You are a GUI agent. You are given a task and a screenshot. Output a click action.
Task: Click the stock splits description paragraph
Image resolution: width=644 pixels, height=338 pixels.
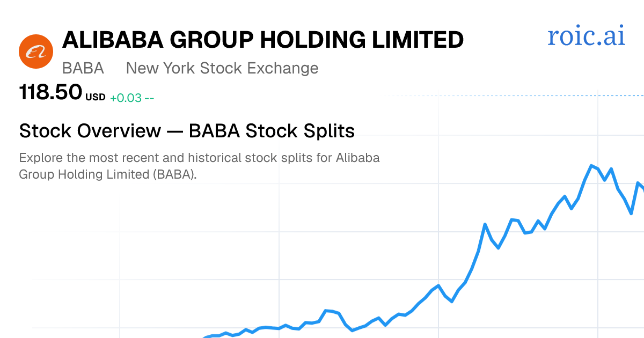(200, 166)
